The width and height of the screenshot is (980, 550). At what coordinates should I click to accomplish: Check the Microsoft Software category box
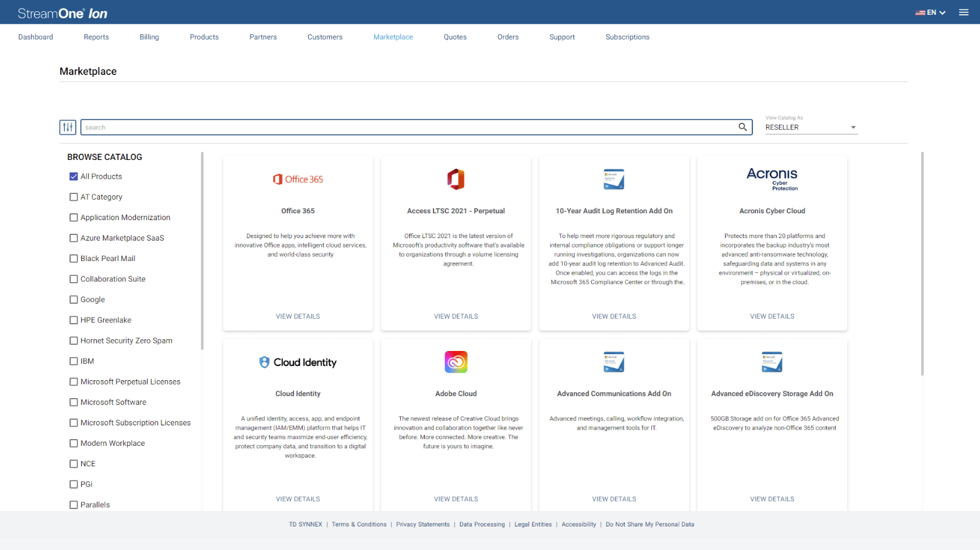pos(74,402)
